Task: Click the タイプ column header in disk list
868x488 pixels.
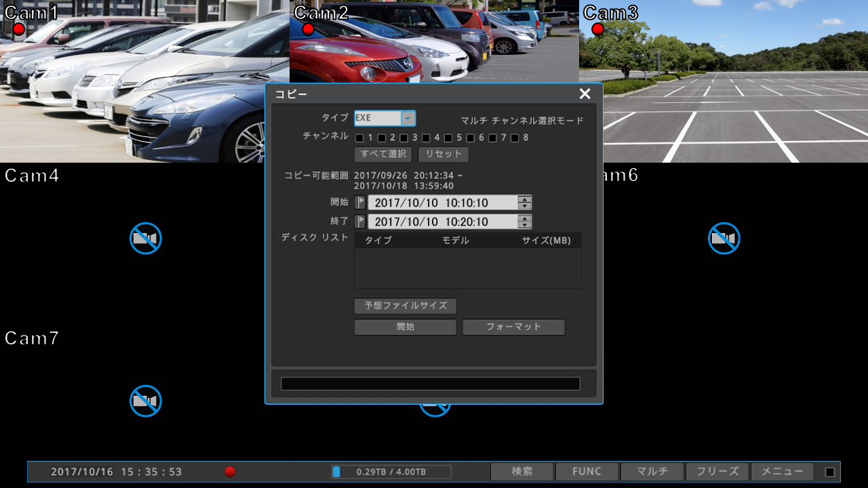Action: [x=378, y=241]
